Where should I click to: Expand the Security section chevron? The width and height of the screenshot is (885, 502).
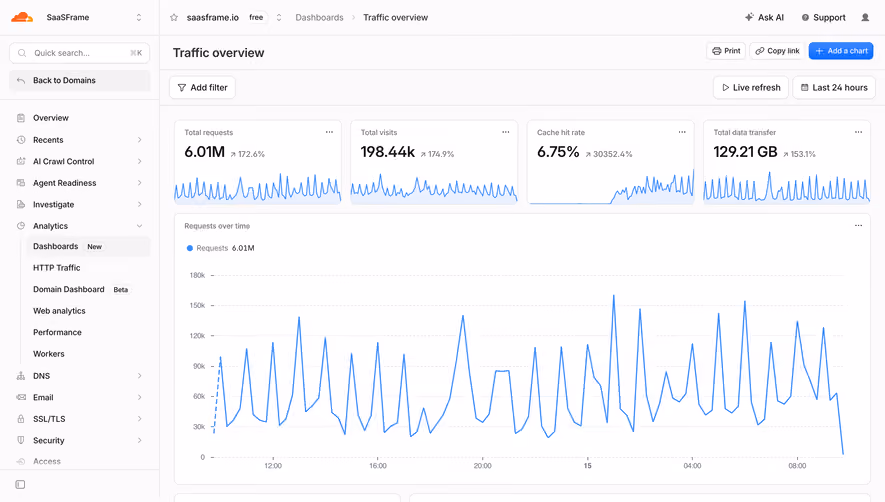139,440
